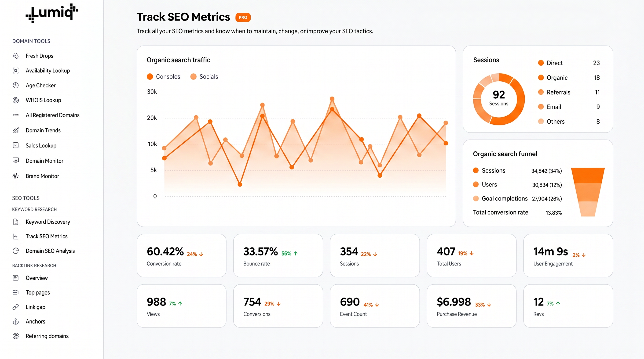644x359 pixels.
Task: Click the Top pages list icon
Action: coord(16,292)
